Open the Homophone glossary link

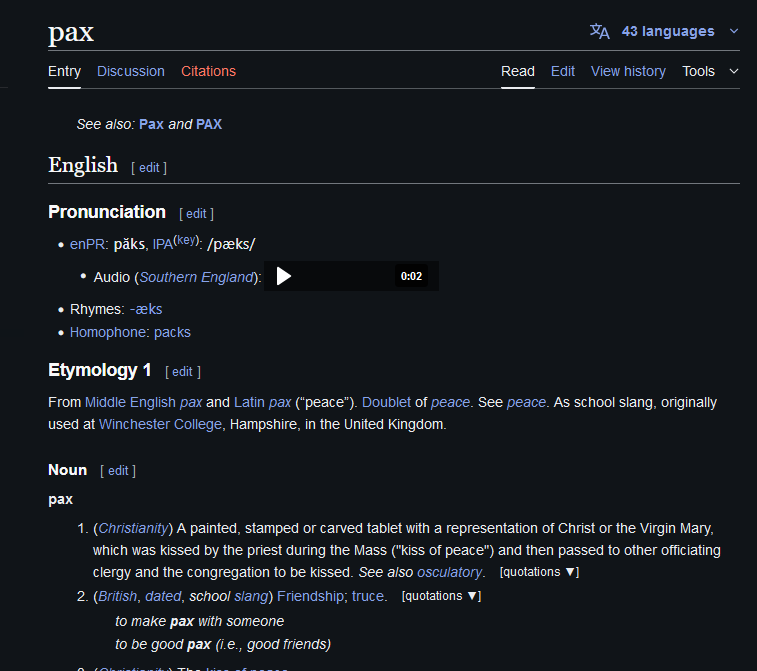109,333
